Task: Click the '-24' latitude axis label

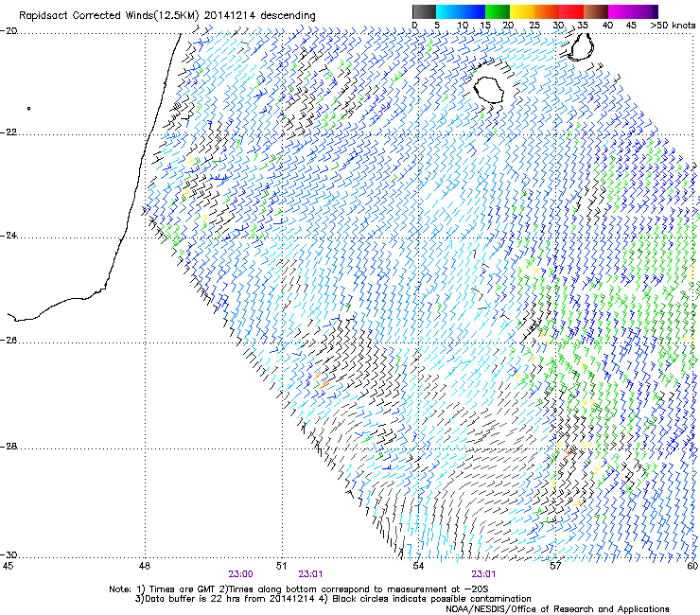Action: pos(9,236)
